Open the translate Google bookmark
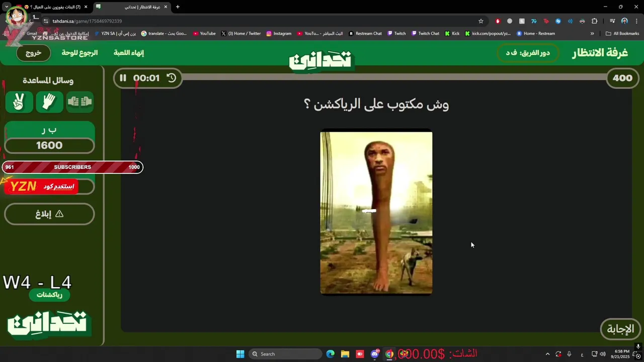This screenshot has height=362, width=644. (164, 34)
